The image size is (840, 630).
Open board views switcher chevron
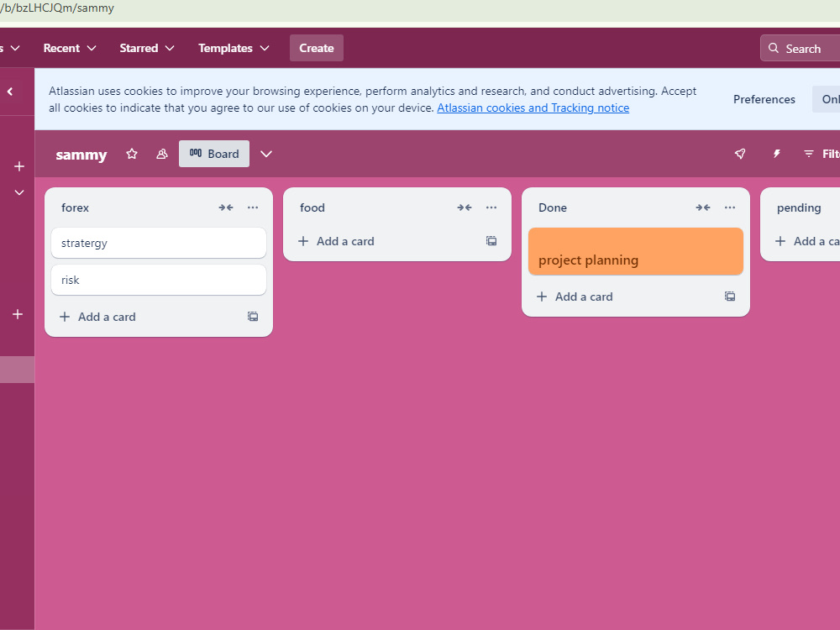[x=266, y=155]
